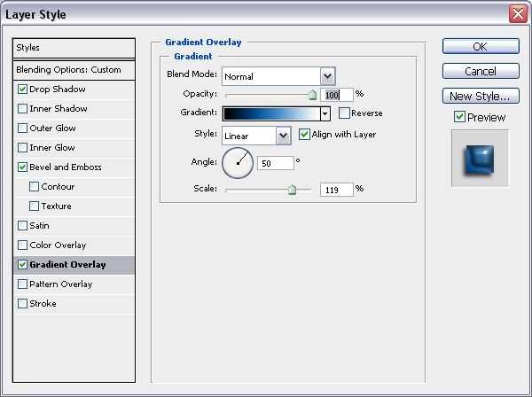Select the Texture label

coord(57,206)
